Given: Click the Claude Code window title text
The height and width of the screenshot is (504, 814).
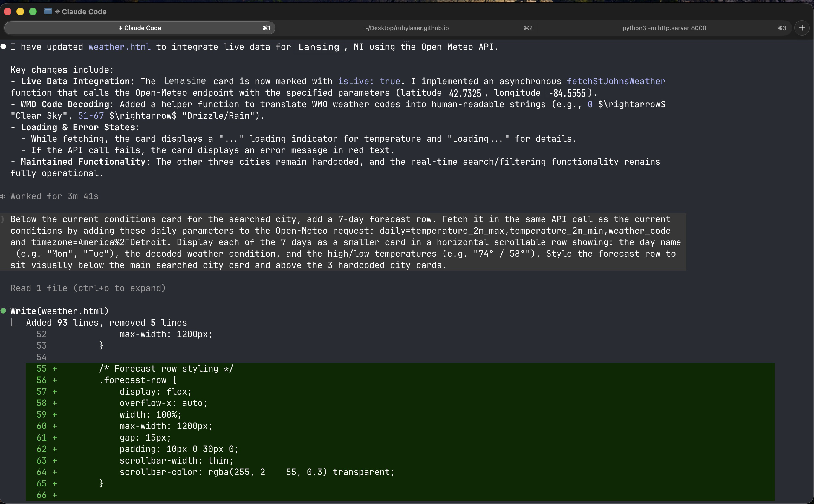Looking at the screenshot, I should pos(84,12).
